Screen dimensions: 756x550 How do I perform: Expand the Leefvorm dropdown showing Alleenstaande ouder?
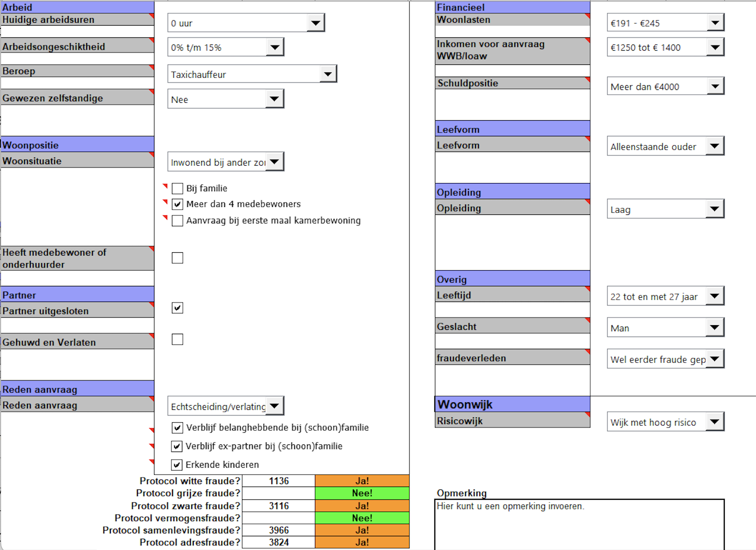point(715,146)
